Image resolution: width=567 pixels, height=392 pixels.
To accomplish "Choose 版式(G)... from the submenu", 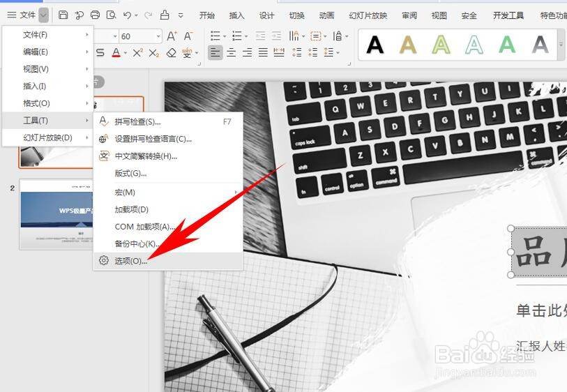I will pos(168,173).
